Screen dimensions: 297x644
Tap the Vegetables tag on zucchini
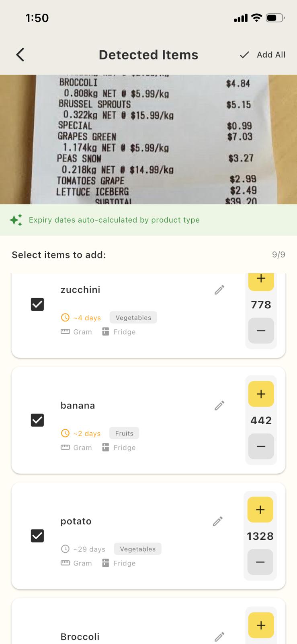(133, 318)
